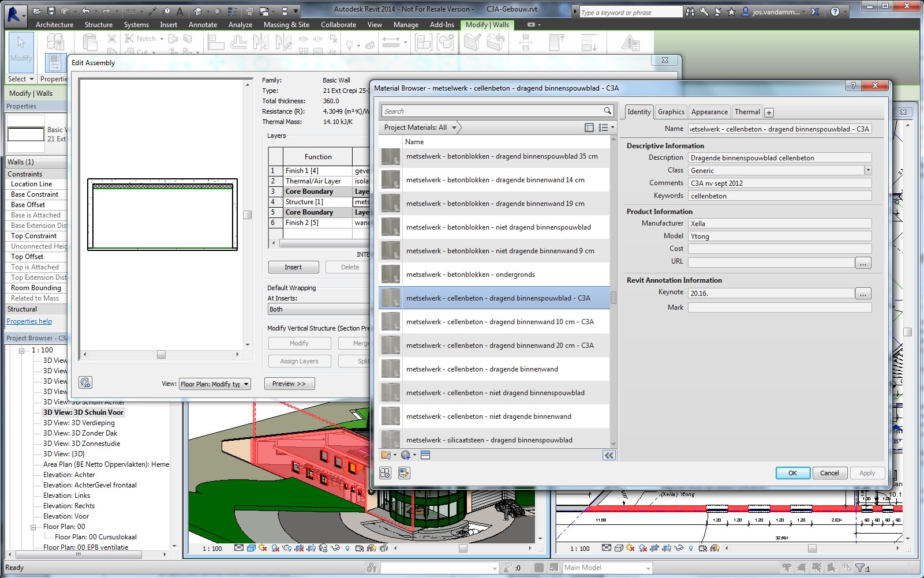Open the Architecture ribbon tab

[x=54, y=25]
